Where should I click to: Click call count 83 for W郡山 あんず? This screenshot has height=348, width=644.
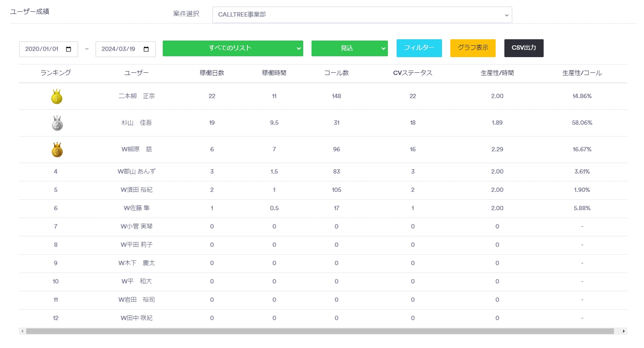point(336,172)
